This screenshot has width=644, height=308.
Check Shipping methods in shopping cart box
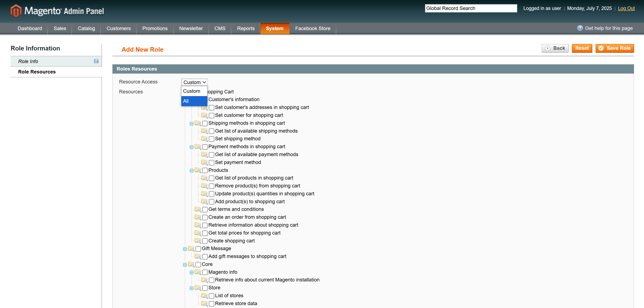click(205, 123)
